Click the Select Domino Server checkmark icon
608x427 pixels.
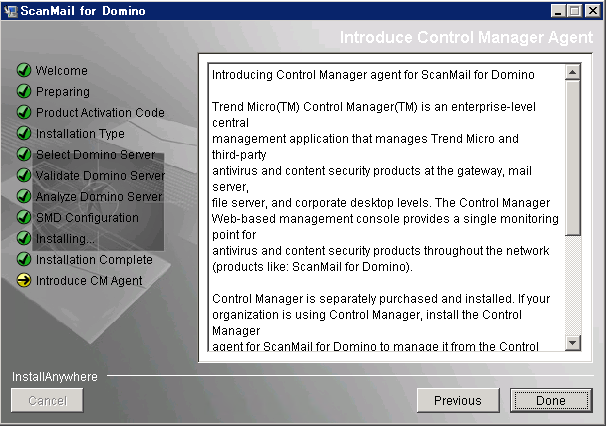click(x=24, y=155)
